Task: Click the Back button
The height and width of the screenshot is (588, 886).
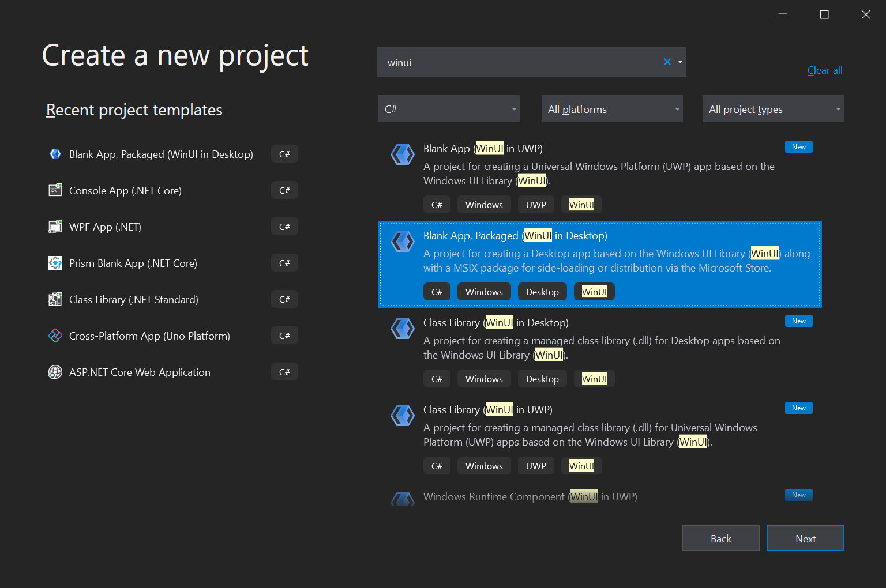Action: pyautogui.click(x=720, y=538)
